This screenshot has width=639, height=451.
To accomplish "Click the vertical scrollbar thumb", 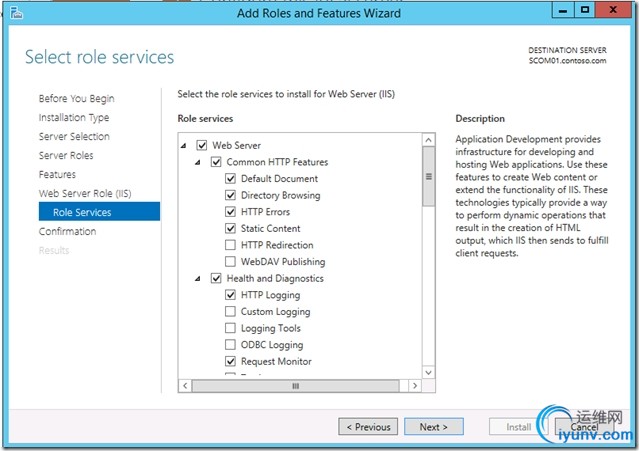I will pos(428,177).
